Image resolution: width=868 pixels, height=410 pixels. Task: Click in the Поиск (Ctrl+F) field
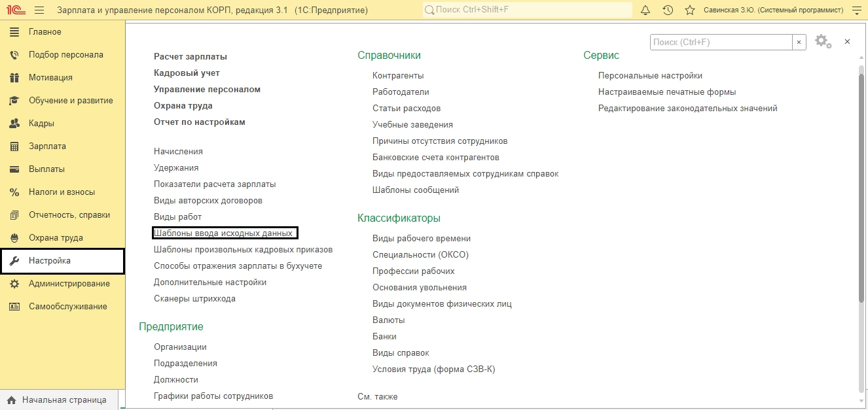point(721,42)
